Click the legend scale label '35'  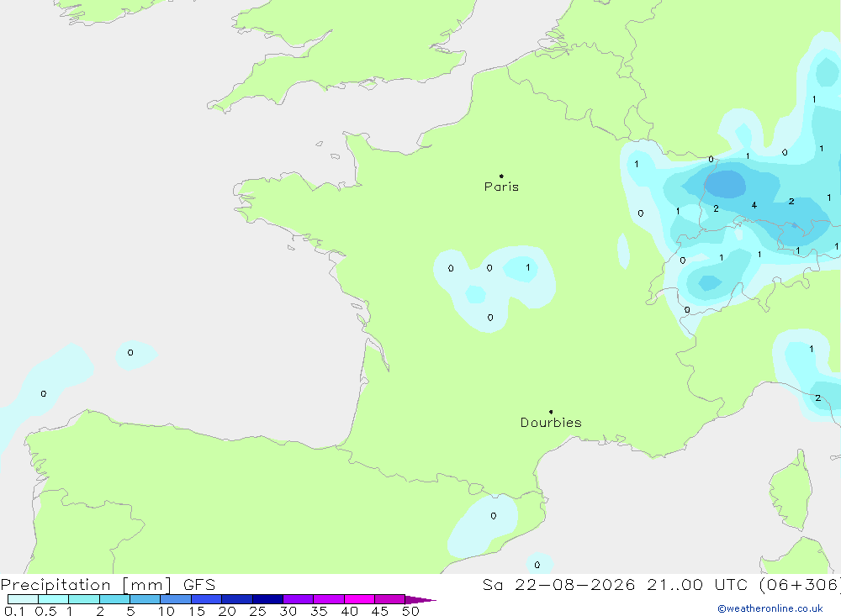click(319, 611)
